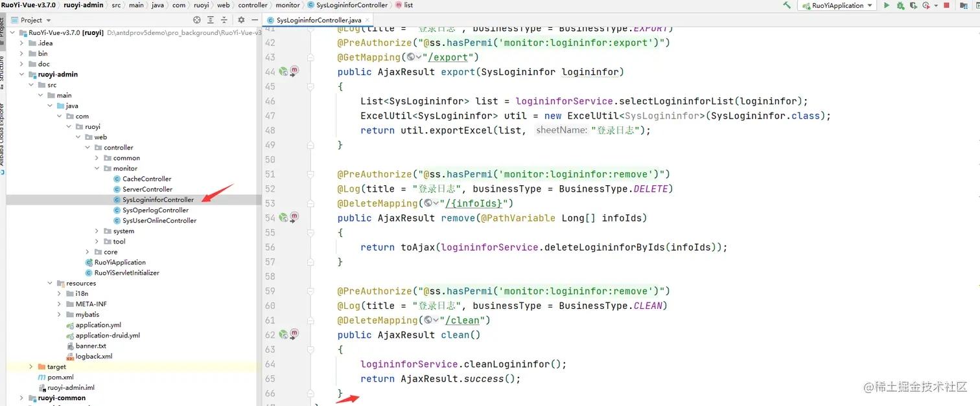The width and height of the screenshot is (980, 406).
Task: Click the "/clean" URL mapping link
Action: pyautogui.click(x=462, y=320)
